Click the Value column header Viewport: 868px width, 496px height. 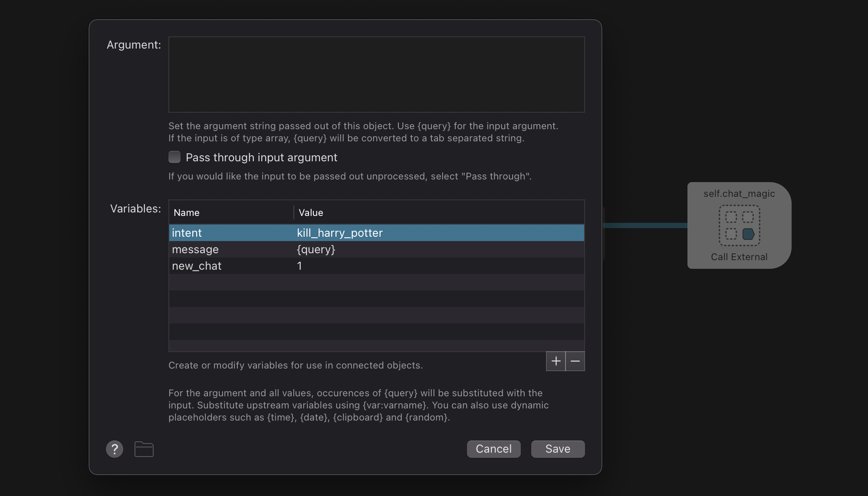(439, 212)
